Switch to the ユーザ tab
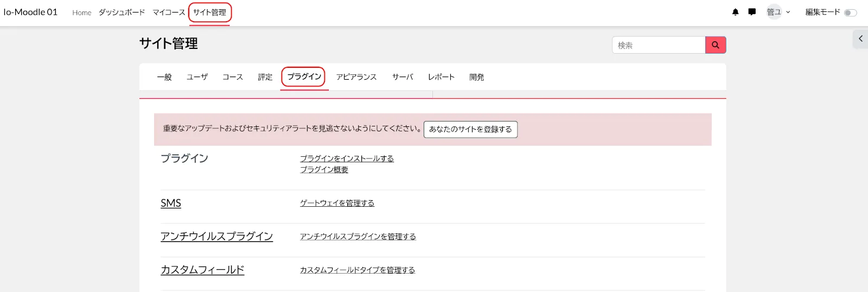The height and width of the screenshot is (292, 868). (197, 77)
